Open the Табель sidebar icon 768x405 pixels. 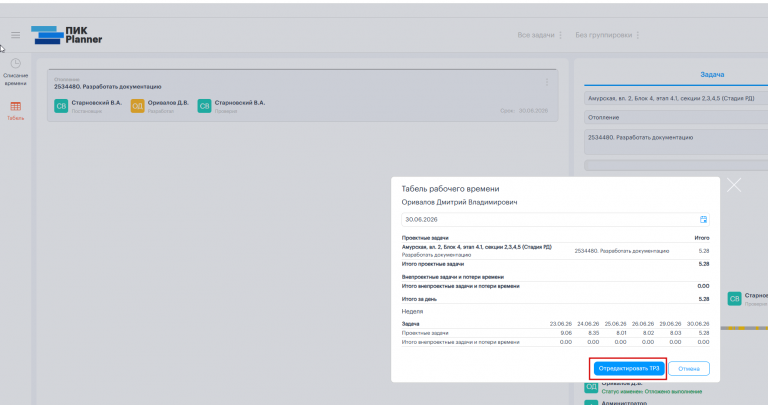click(x=16, y=107)
